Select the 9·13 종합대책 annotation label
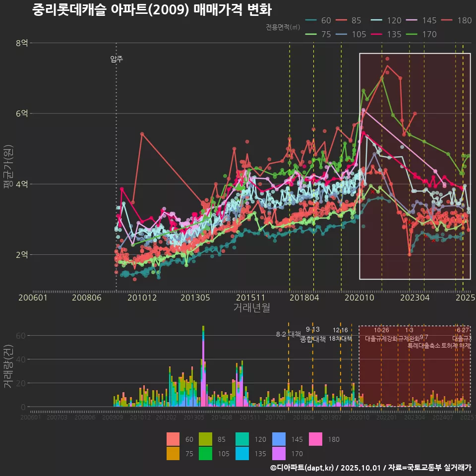 [313, 335]
